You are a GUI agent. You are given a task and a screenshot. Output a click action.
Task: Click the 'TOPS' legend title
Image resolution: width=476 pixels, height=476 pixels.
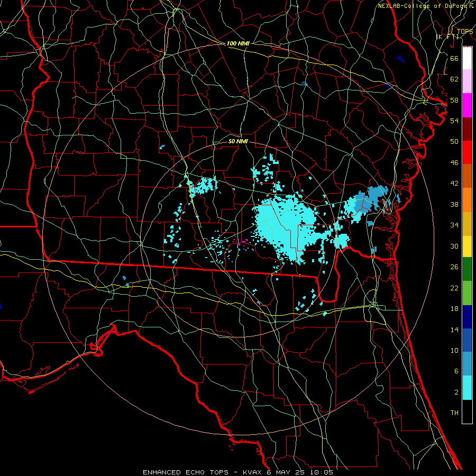pos(465,31)
